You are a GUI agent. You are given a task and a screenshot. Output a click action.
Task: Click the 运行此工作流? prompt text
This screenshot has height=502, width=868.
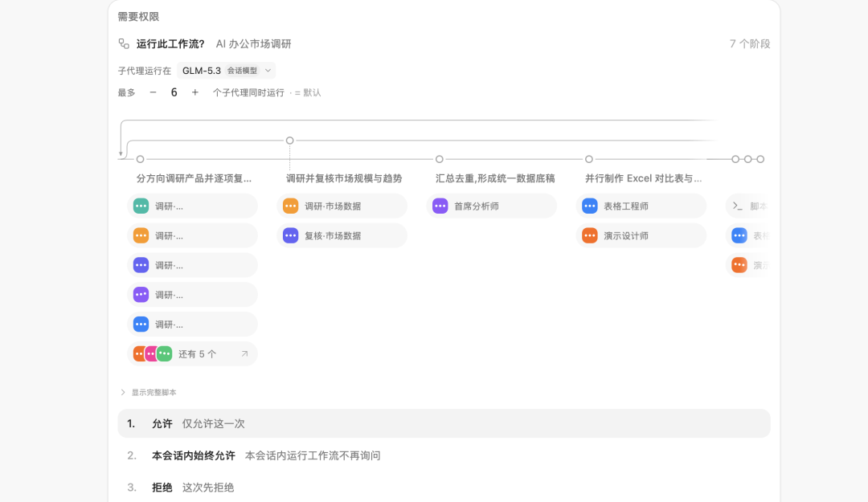170,43
